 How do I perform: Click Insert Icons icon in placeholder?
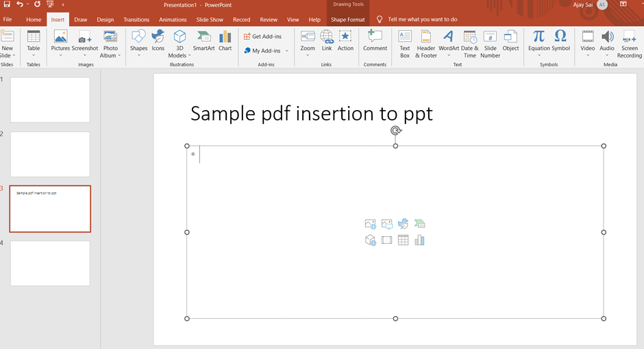(403, 224)
